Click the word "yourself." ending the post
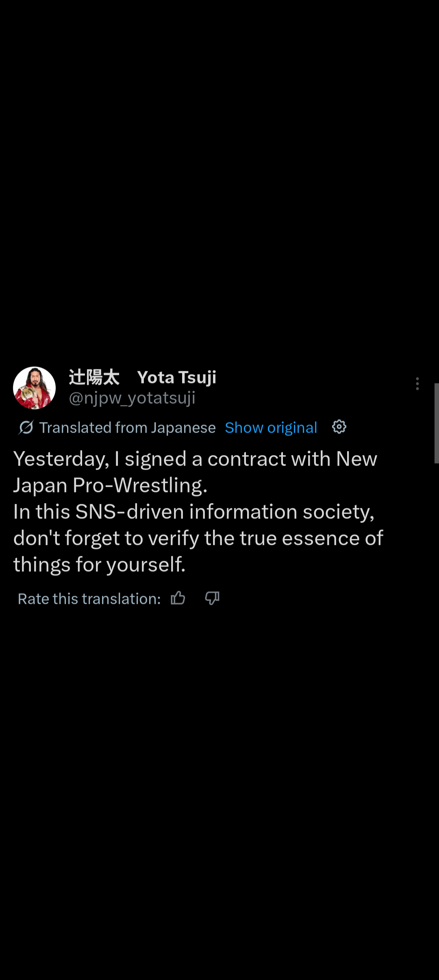Image resolution: width=439 pixels, height=980 pixels. (x=146, y=565)
